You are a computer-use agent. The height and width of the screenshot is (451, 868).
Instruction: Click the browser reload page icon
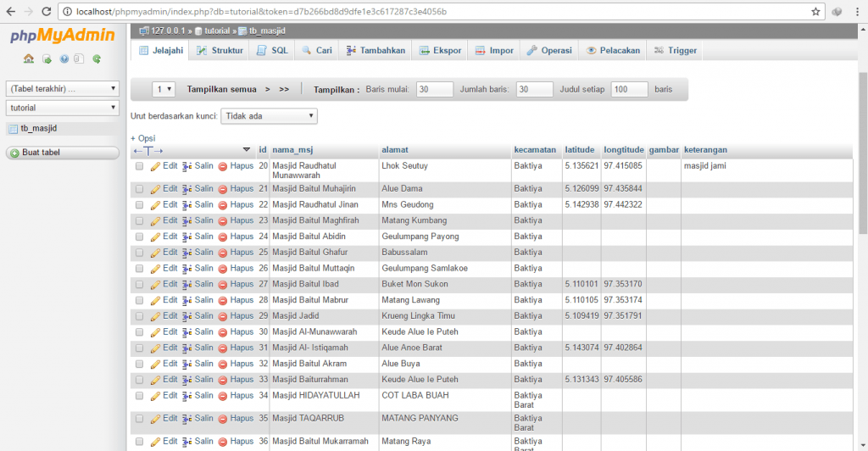tap(47, 12)
